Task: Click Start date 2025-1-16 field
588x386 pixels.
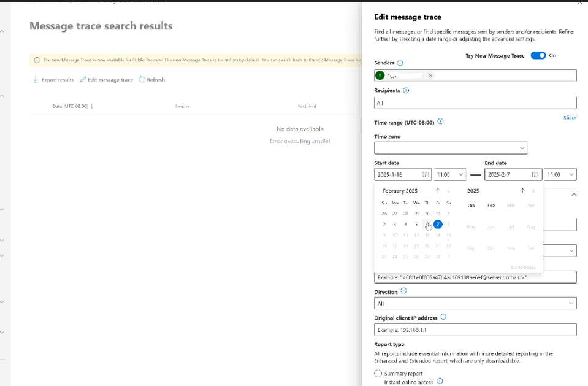Action: [x=403, y=175]
